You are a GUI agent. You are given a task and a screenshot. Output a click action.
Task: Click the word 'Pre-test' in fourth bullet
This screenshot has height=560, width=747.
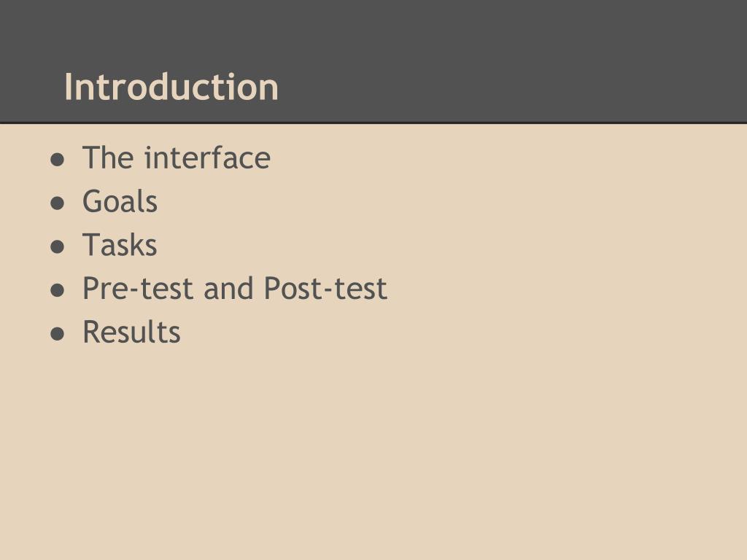[x=138, y=289]
